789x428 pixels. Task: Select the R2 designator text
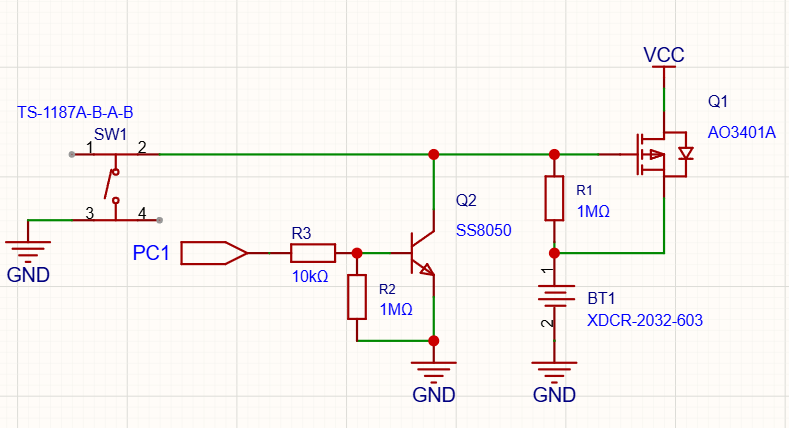pos(387,289)
